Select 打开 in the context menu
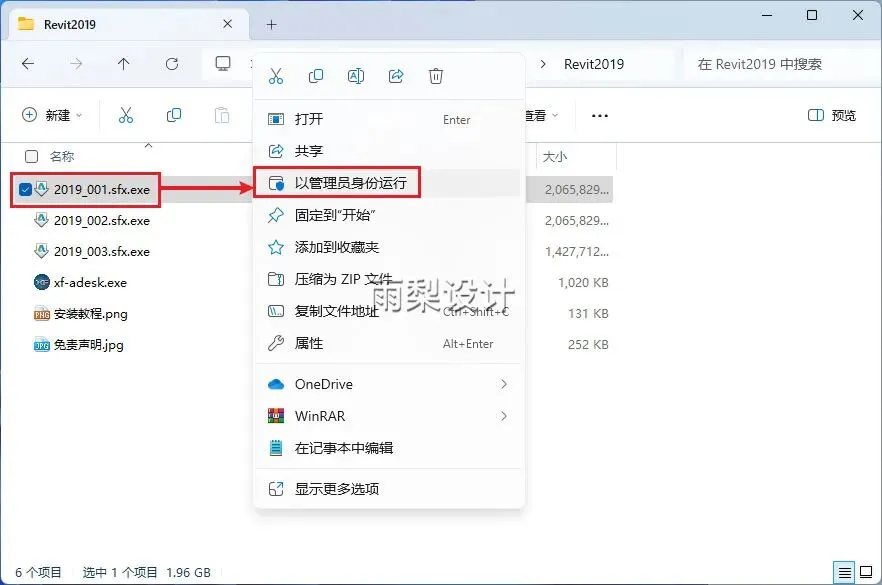 click(387, 119)
